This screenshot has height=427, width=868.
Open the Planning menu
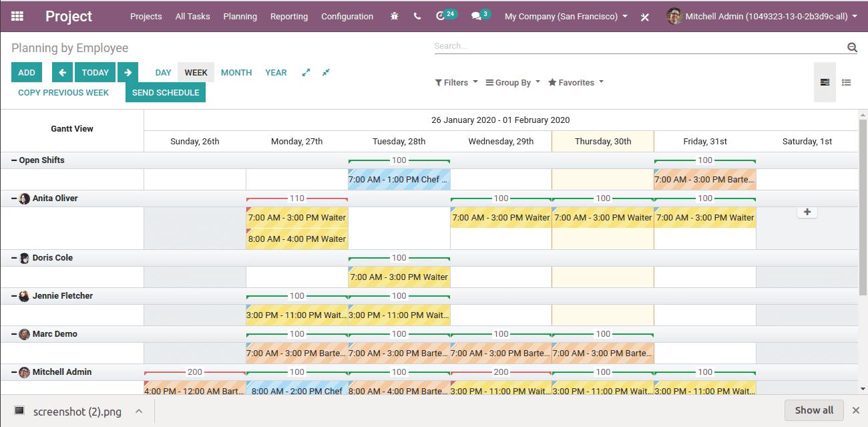(240, 16)
